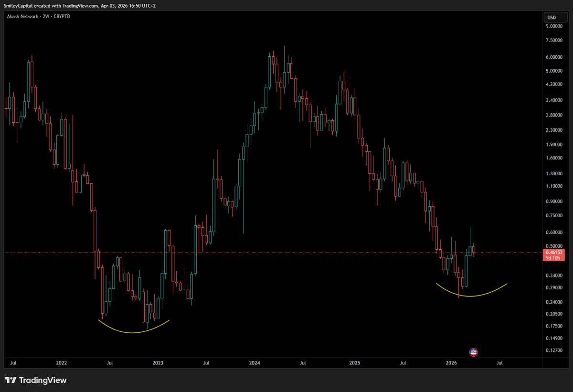Click the 2026 time axis label

[x=451, y=363]
